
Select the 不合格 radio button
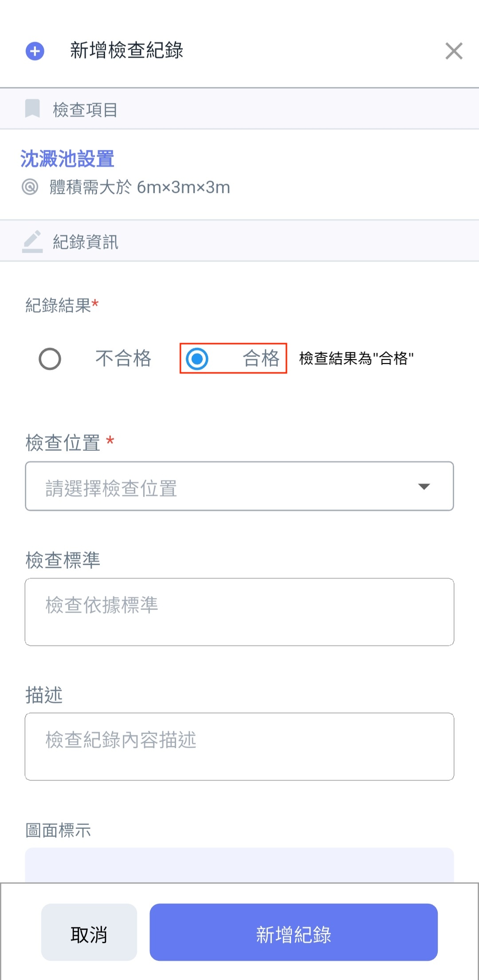click(50, 359)
